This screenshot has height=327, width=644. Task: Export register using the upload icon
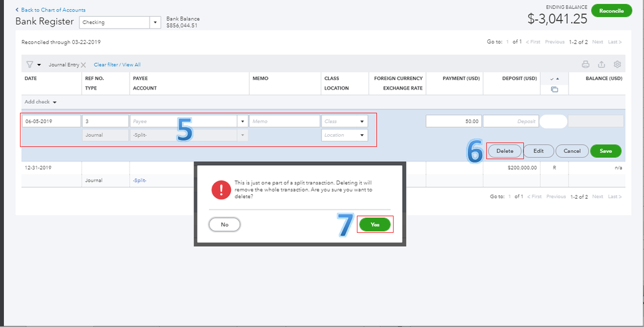pyautogui.click(x=601, y=64)
